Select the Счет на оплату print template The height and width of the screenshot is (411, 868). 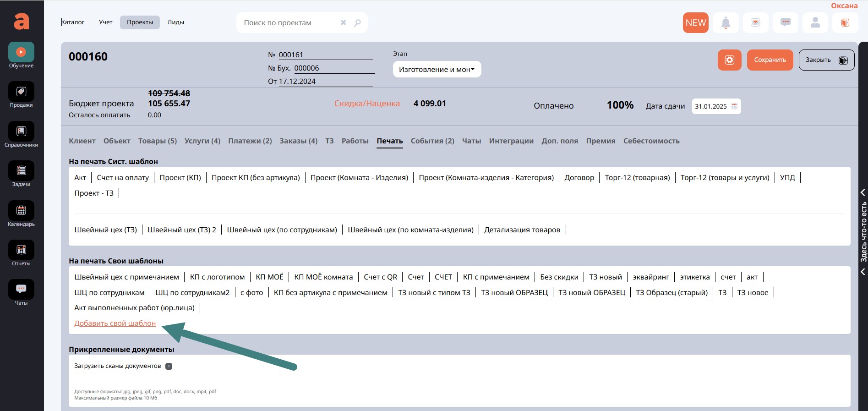click(123, 178)
